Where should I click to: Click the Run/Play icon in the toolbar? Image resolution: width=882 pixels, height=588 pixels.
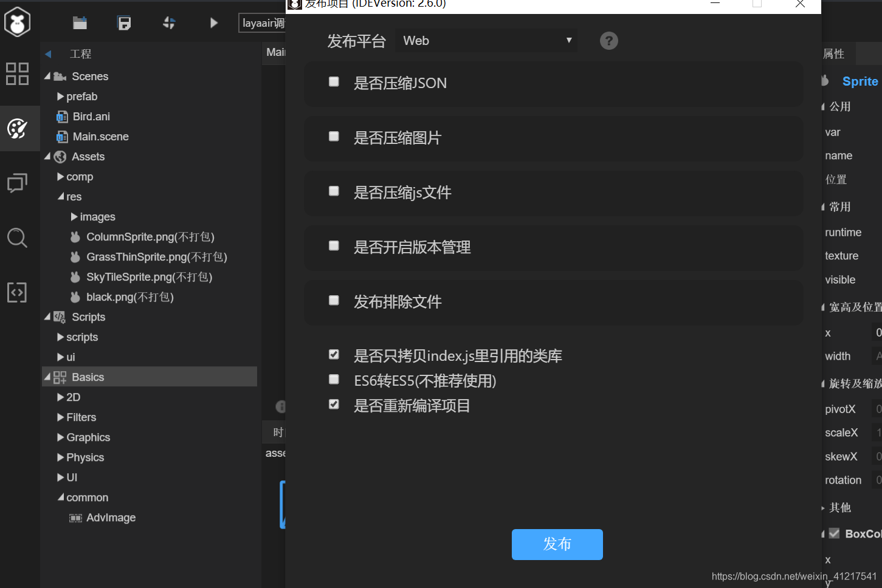click(x=213, y=22)
